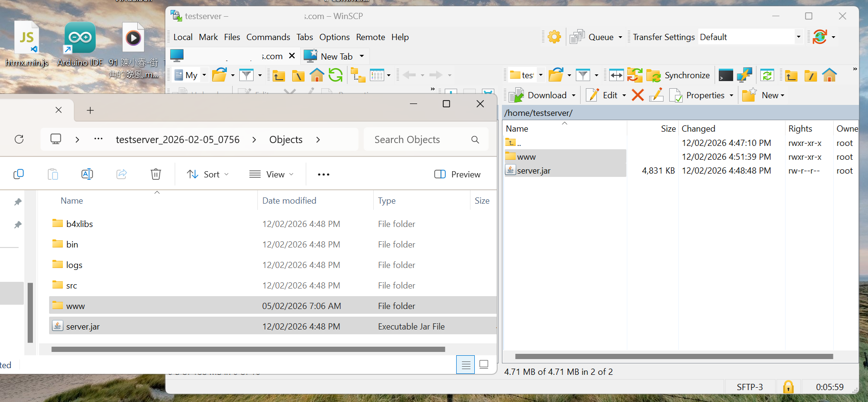Open the Sort dropdown in File Explorer

208,175
